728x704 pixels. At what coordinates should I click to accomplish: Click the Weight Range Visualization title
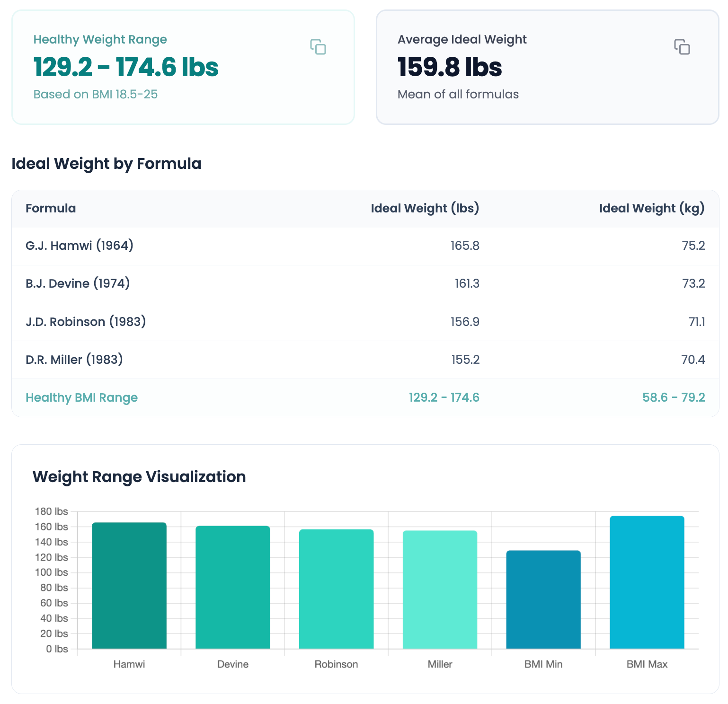(x=139, y=477)
